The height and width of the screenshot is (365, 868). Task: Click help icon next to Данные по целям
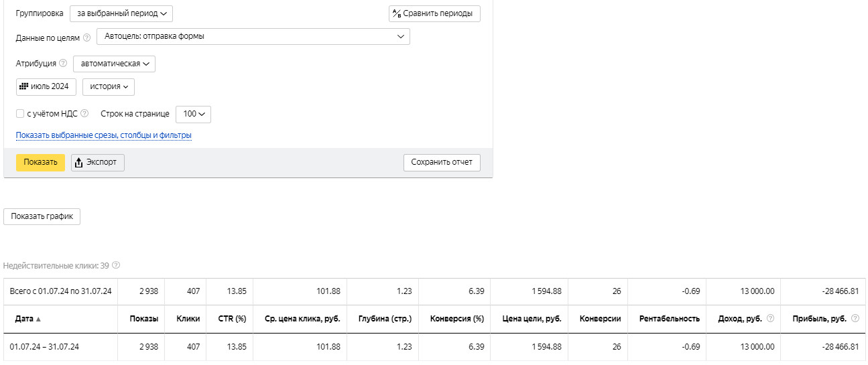coord(87,38)
